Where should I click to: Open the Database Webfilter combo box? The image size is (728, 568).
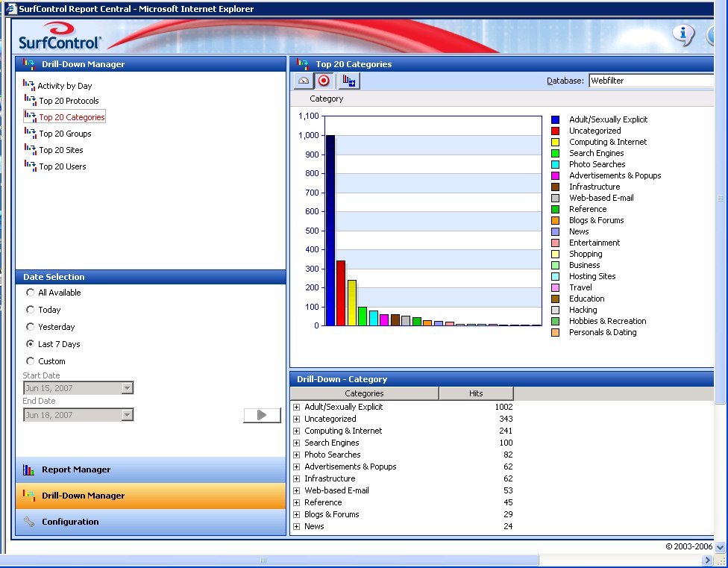click(x=651, y=81)
